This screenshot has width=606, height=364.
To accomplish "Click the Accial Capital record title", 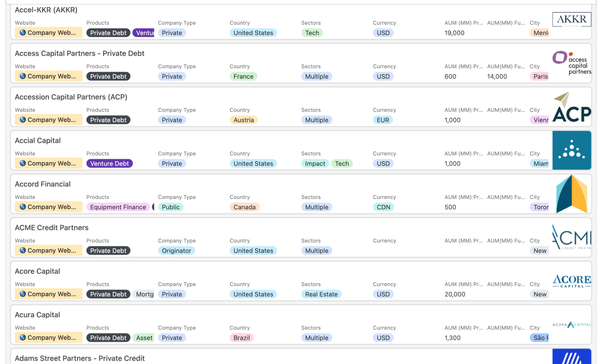I will 38,141.
